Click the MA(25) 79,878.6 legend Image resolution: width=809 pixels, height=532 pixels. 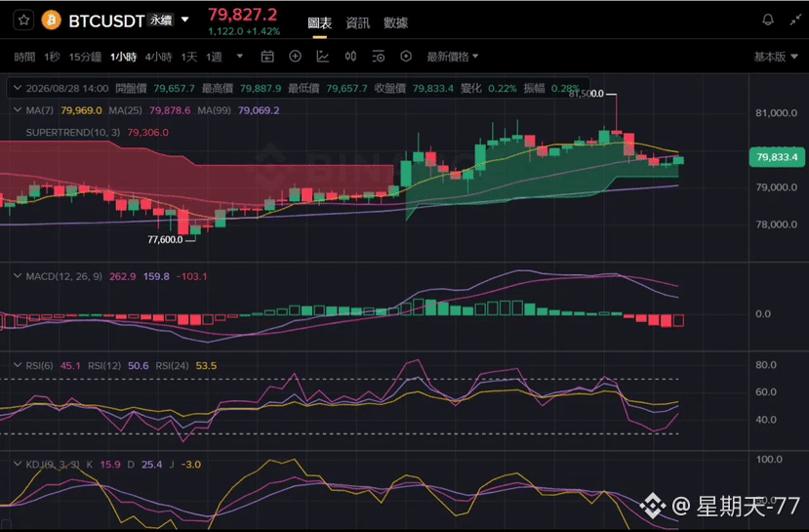[149, 110]
